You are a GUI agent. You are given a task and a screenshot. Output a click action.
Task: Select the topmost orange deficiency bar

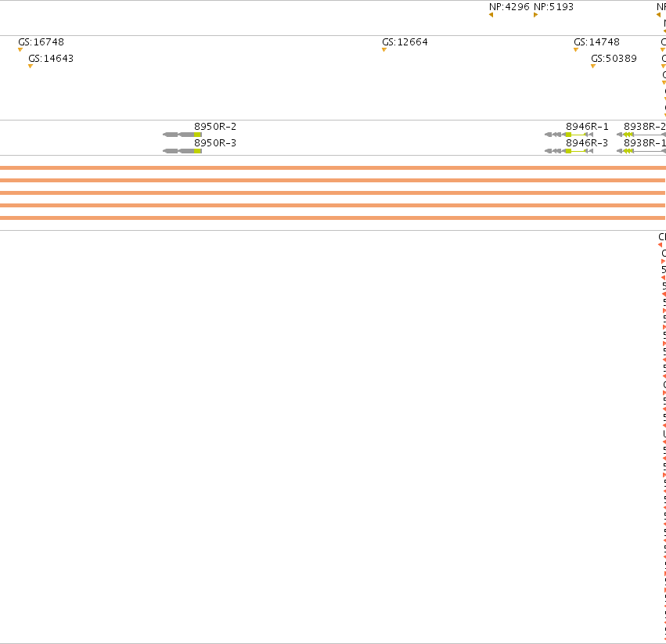(x=333, y=167)
